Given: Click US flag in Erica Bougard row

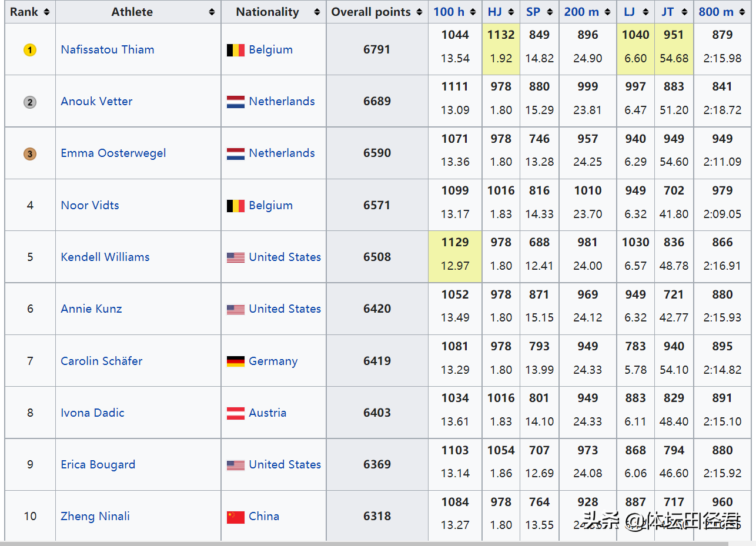Looking at the screenshot, I should (236, 465).
